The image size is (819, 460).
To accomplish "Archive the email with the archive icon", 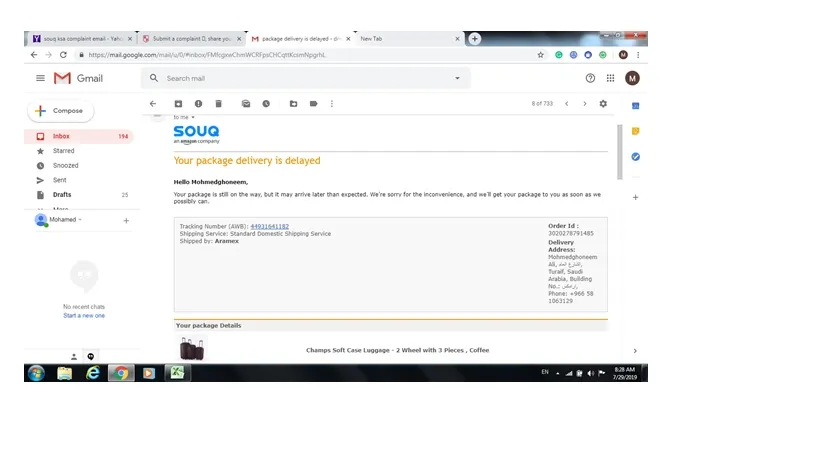I will 178,104.
